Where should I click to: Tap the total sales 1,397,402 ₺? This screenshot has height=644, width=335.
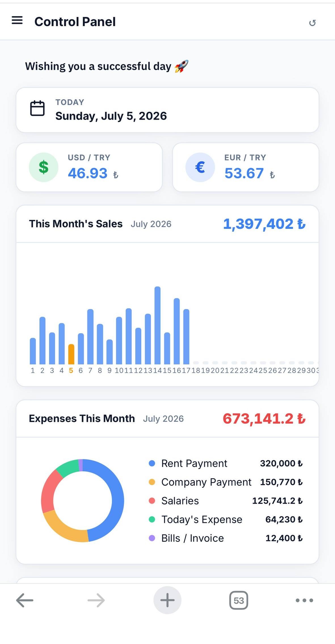coord(264,224)
